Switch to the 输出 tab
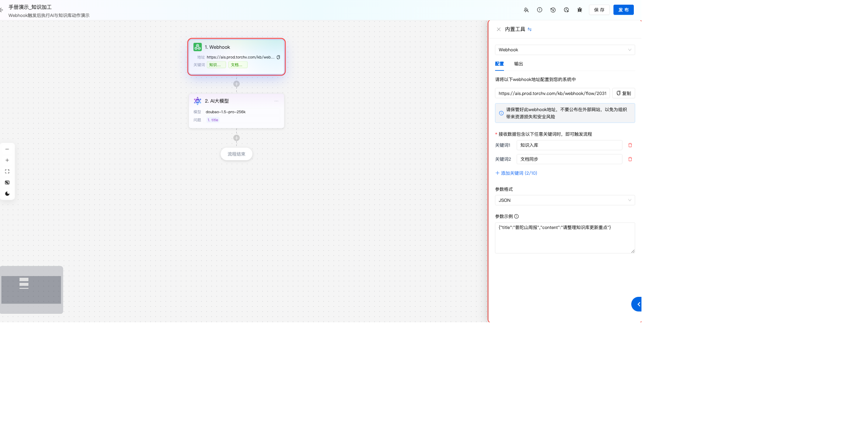The height and width of the screenshot is (430, 868). [x=518, y=64]
